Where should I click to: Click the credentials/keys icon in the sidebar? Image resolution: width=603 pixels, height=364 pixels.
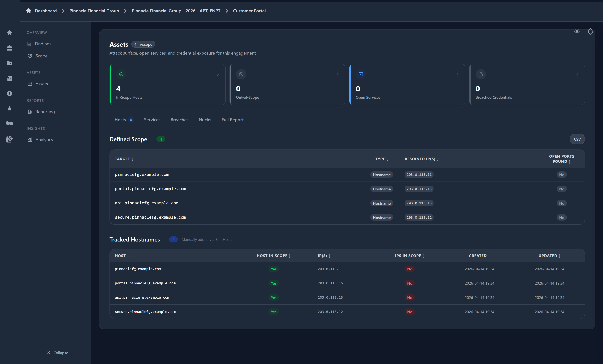(9, 123)
